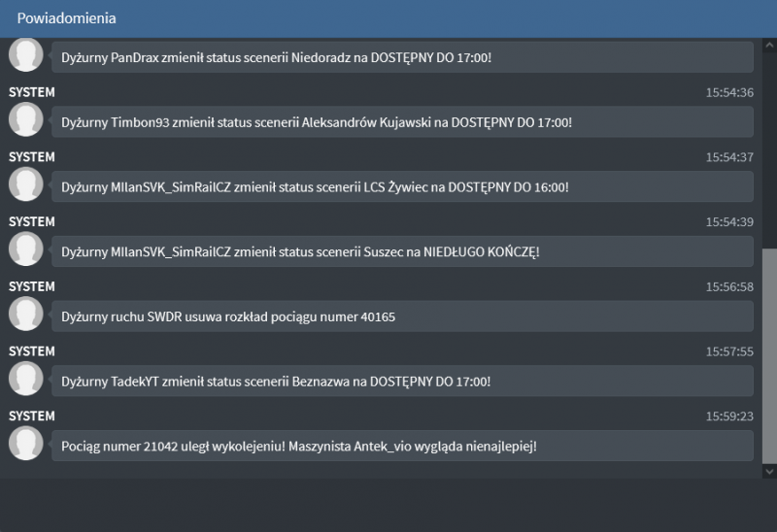Click the Powiadomienia panel header

click(x=388, y=18)
